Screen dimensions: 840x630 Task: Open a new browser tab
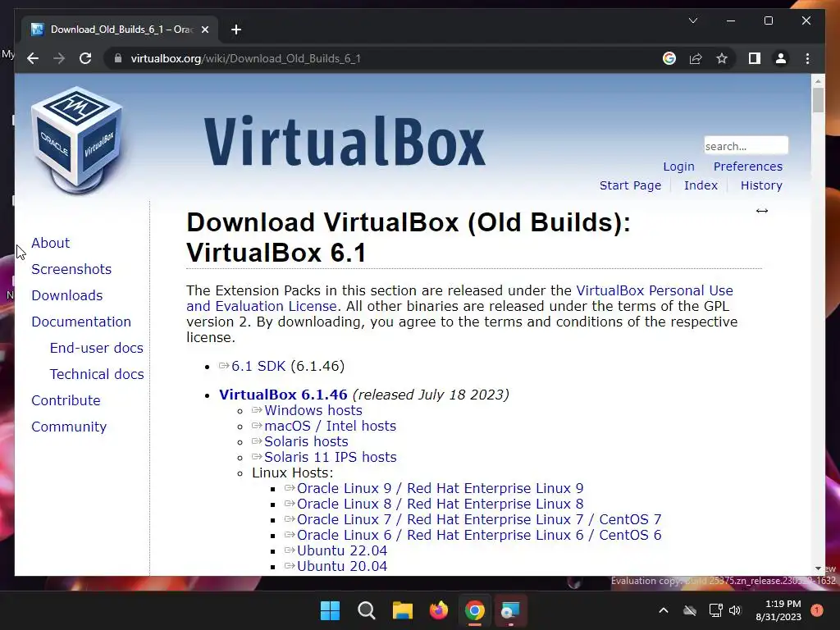pos(236,30)
